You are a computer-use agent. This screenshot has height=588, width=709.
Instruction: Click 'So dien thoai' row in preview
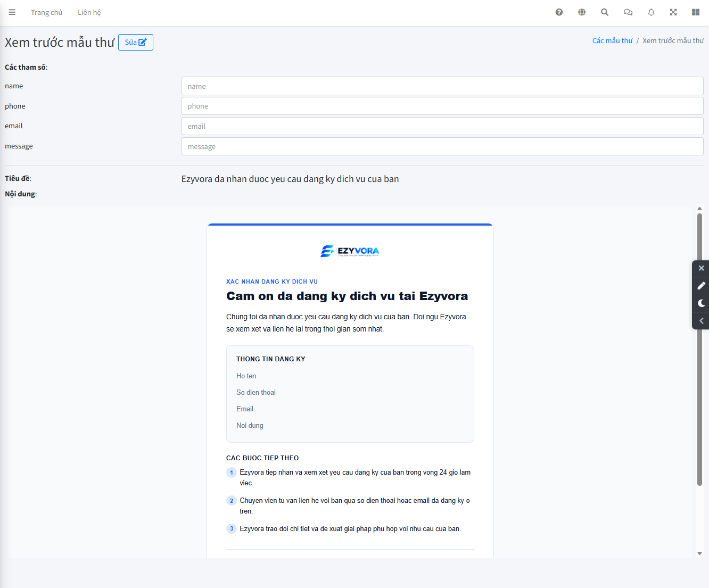(256, 392)
